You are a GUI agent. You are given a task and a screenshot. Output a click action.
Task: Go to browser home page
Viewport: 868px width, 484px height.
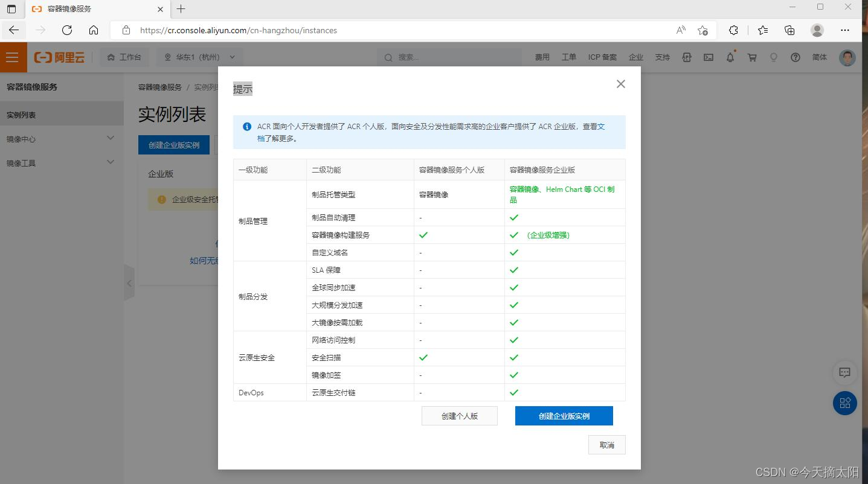tap(94, 30)
